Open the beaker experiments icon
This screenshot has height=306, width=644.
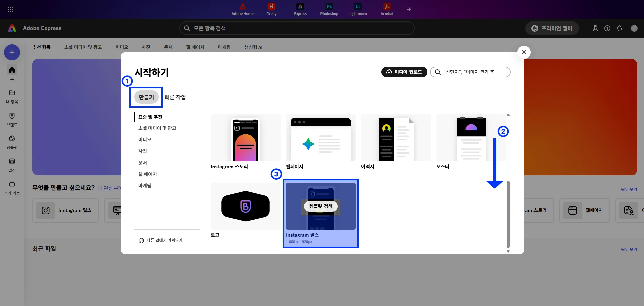[x=595, y=28]
